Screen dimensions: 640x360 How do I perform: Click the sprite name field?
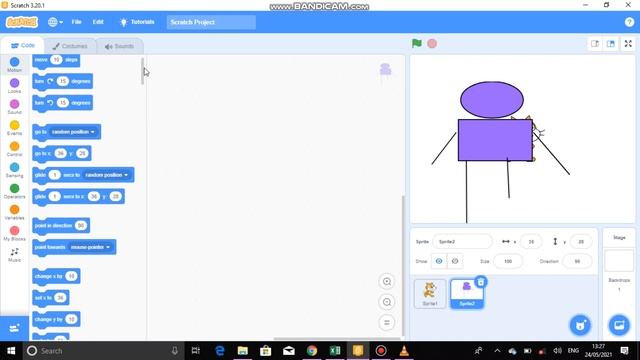coord(462,242)
